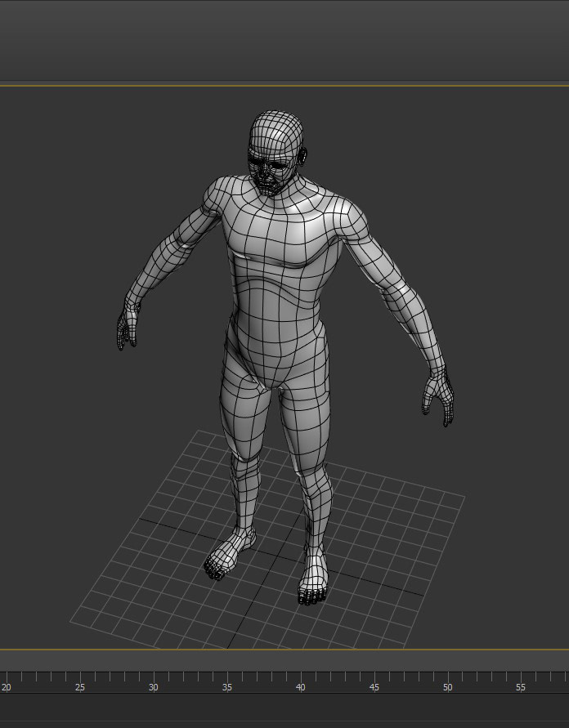Jump to frame 55 on the timeline
569x728 pixels.
tap(521, 687)
